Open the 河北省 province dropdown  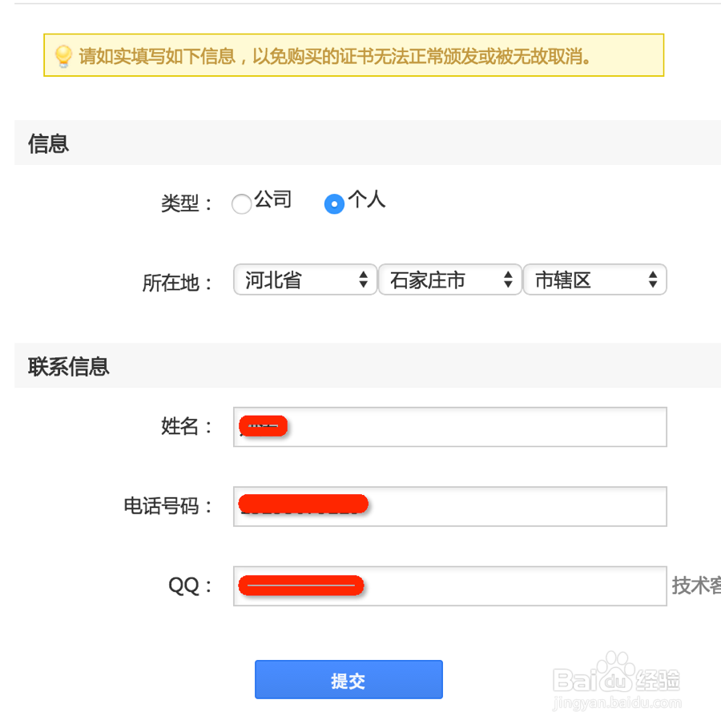point(304,280)
